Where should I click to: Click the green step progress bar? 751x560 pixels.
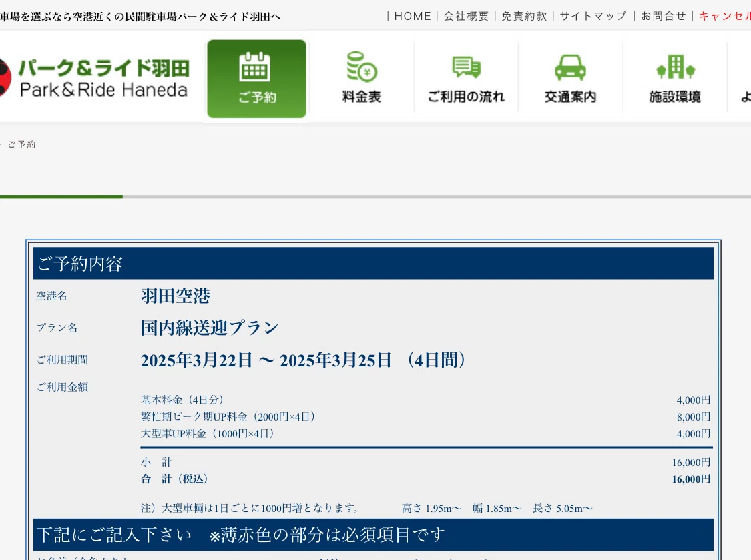(61, 196)
